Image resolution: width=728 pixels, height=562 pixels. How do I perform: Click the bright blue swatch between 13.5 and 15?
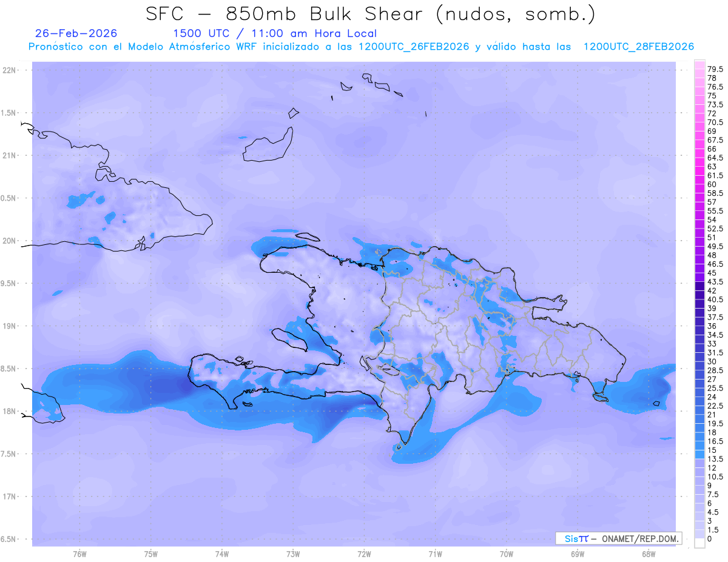click(x=699, y=453)
